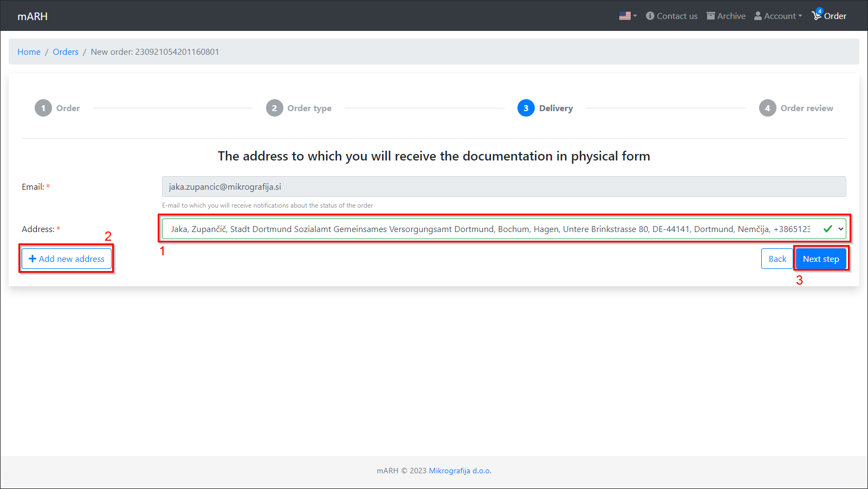Click step 2 Order type circle
The width and height of the screenshot is (868, 489).
click(274, 108)
